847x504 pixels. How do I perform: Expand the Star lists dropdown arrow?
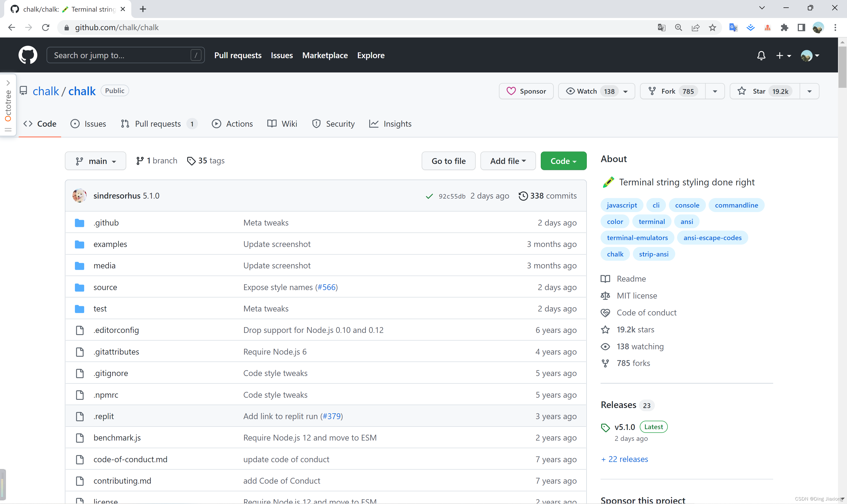tap(809, 91)
